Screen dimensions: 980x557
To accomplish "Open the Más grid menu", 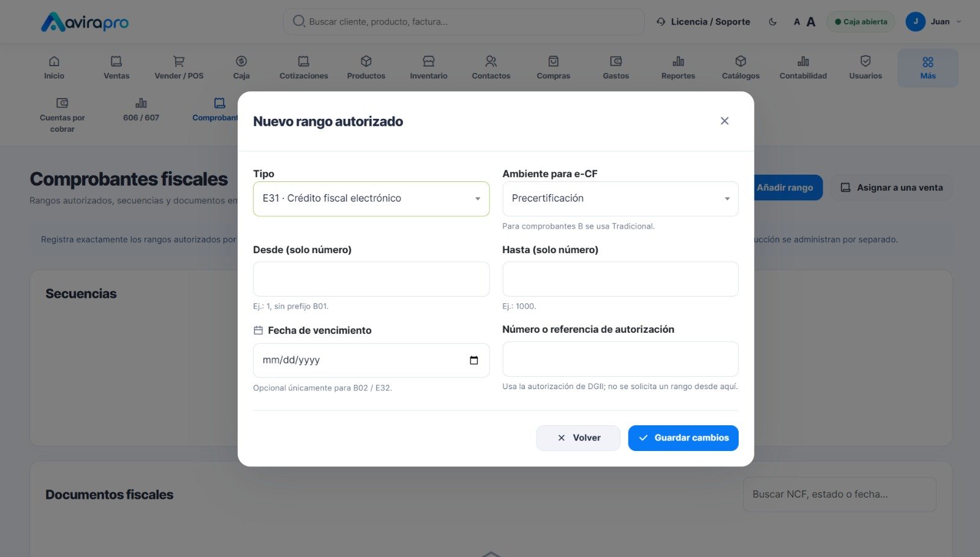I will point(928,68).
